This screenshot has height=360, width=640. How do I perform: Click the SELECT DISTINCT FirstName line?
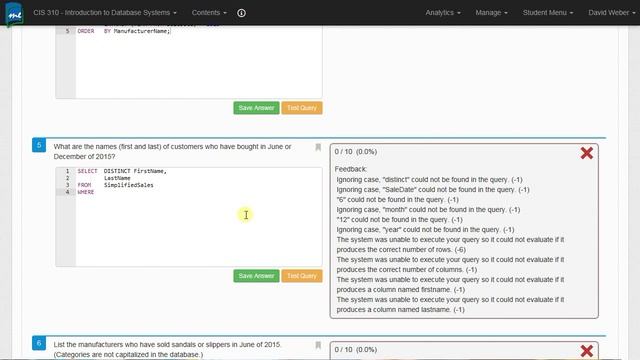(122, 171)
